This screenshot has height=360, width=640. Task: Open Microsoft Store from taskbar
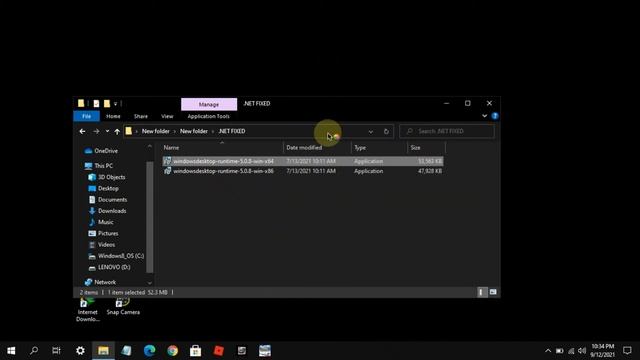(196, 351)
